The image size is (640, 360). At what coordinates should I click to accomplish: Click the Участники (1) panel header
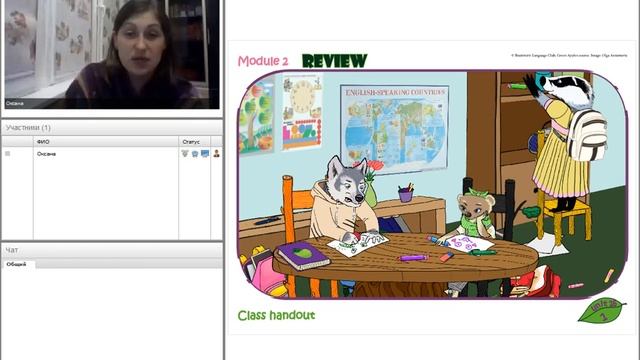click(112, 128)
